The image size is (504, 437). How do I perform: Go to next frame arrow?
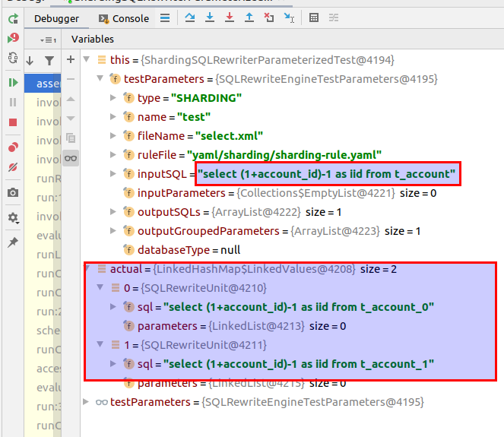click(x=30, y=60)
